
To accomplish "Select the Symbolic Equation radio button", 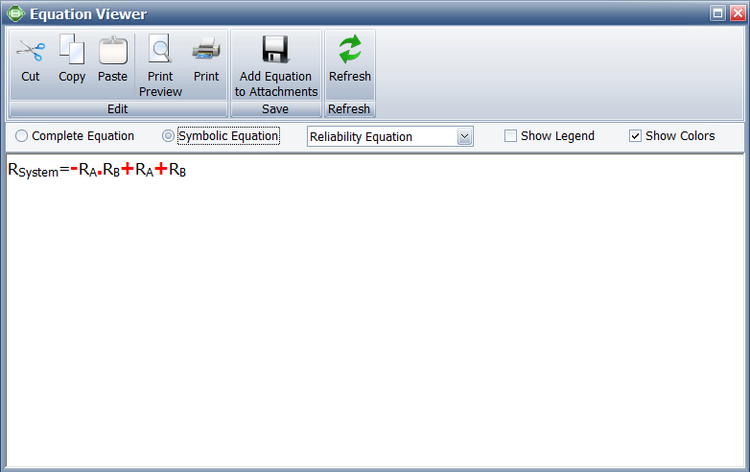I will tap(168, 136).
